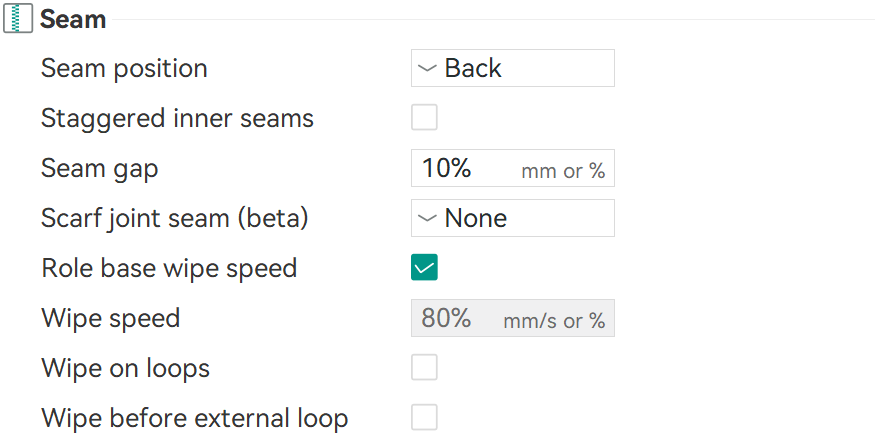Click the Seam position dropdown chevron
This screenshot has height=448, width=875.
click(x=428, y=68)
